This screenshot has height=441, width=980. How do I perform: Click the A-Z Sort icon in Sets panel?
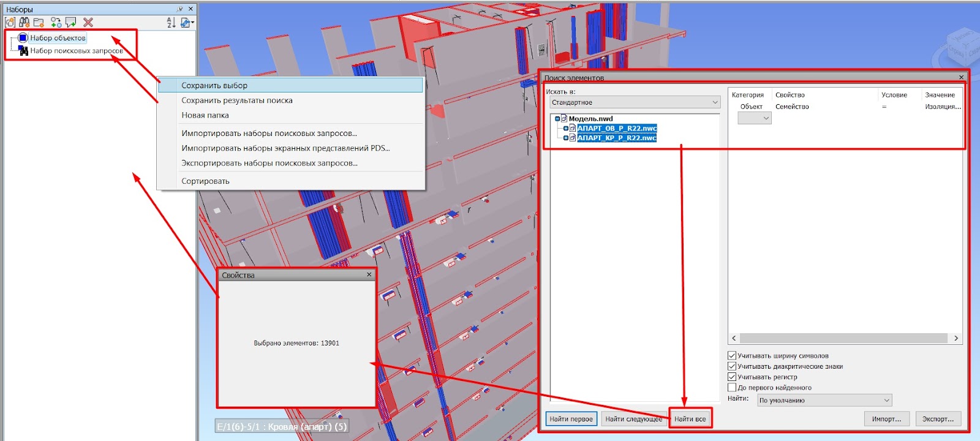click(x=171, y=23)
